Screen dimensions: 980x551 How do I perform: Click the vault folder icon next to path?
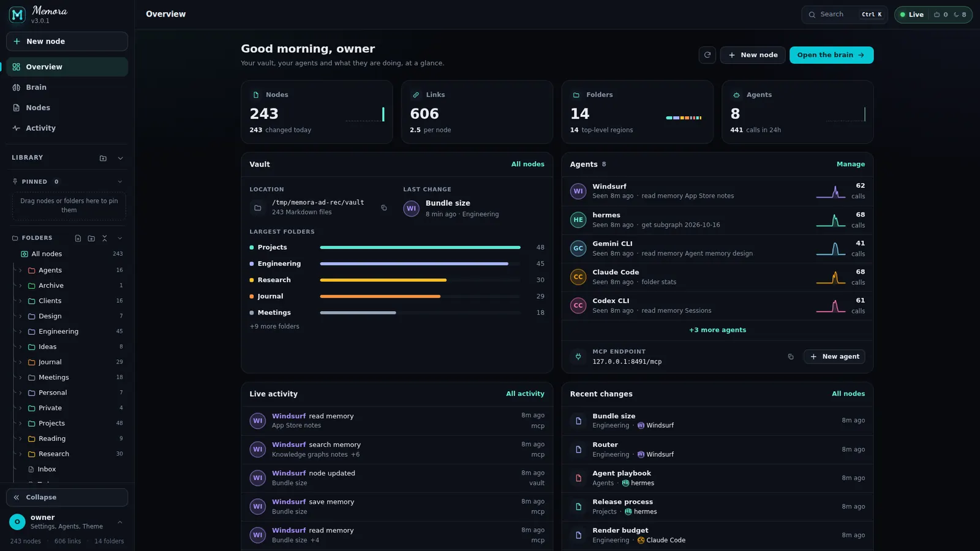point(258,208)
